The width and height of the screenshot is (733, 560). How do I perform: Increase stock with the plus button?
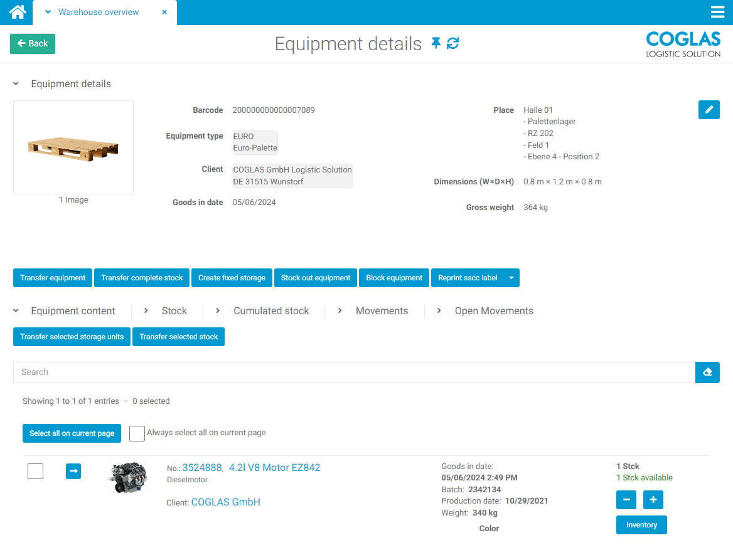click(x=653, y=500)
